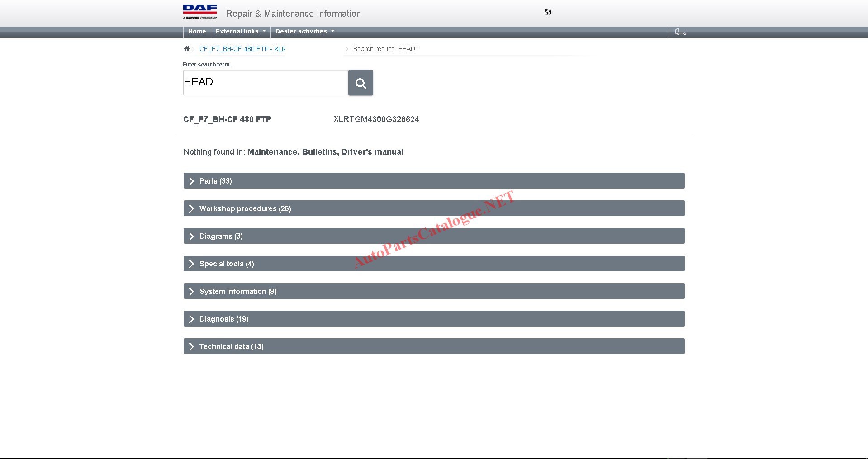This screenshot has width=868, height=459.
Task: Click chevron arrow beside Diagnosis
Action: click(x=191, y=319)
